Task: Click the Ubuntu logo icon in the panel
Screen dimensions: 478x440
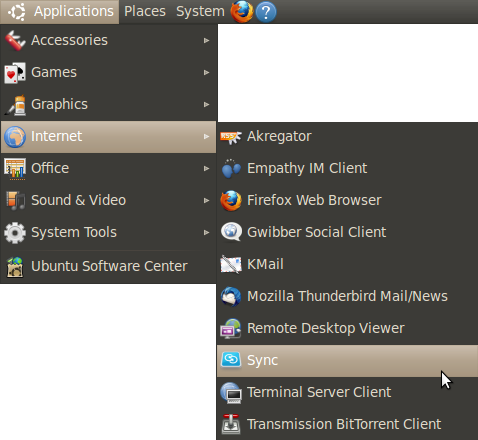Action: click(x=17, y=12)
